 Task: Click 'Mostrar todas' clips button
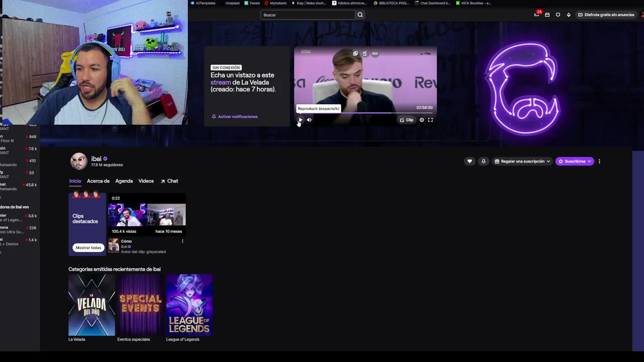coord(88,247)
